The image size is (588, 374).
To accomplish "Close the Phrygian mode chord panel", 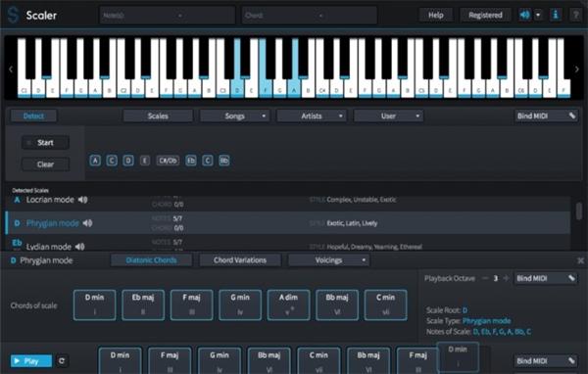I will pyautogui.click(x=580, y=260).
